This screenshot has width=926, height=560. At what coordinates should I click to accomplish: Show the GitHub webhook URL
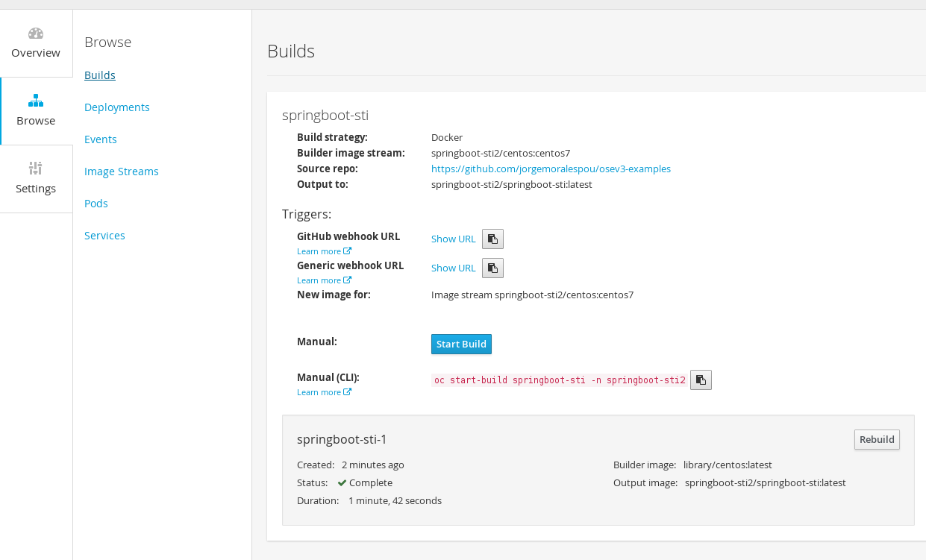(x=453, y=239)
